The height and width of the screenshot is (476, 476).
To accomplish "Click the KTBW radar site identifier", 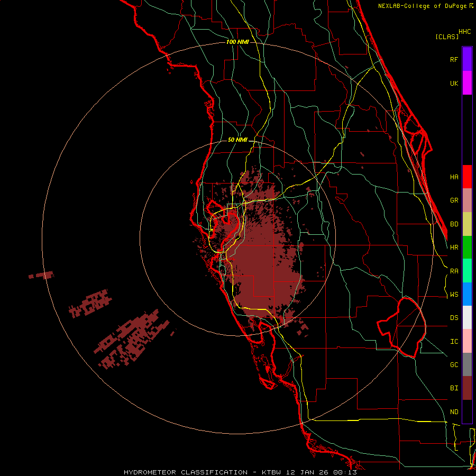I will pyautogui.click(x=271, y=472).
